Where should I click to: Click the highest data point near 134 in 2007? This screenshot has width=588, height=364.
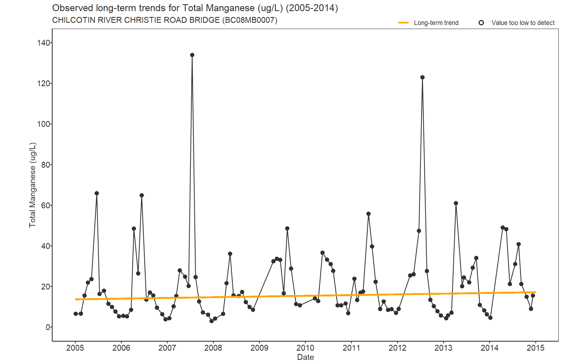click(192, 55)
